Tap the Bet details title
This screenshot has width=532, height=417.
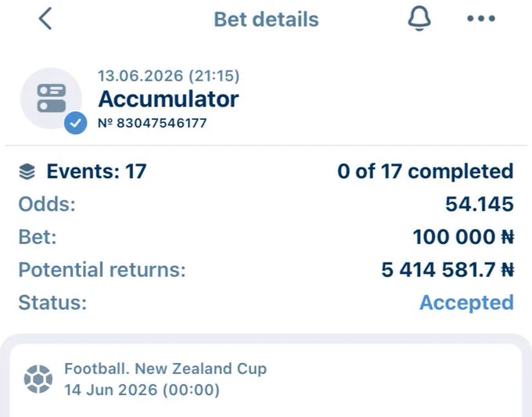[x=266, y=20]
